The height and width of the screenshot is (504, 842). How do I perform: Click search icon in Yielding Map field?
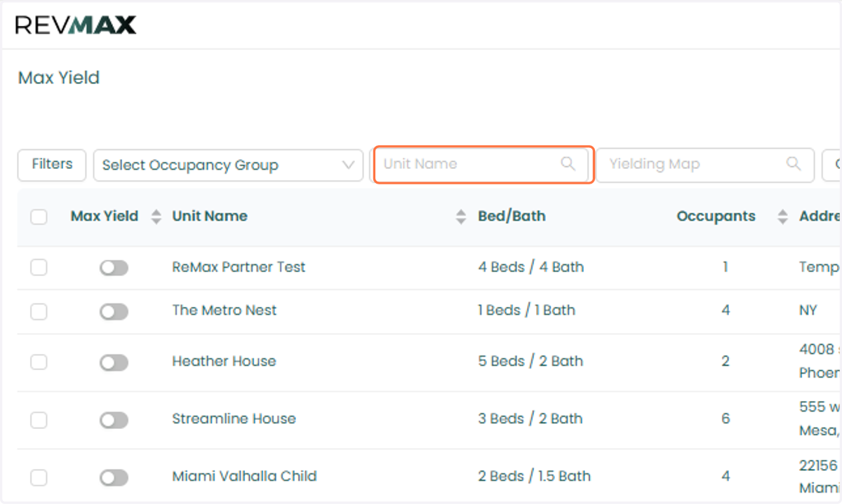(x=794, y=164)
